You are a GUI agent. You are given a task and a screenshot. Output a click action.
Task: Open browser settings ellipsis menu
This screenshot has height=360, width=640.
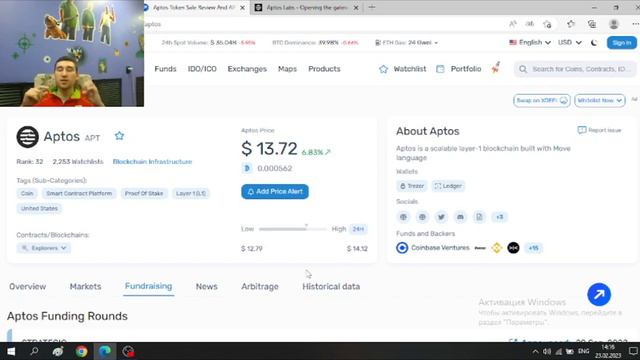tap(635, 24)
